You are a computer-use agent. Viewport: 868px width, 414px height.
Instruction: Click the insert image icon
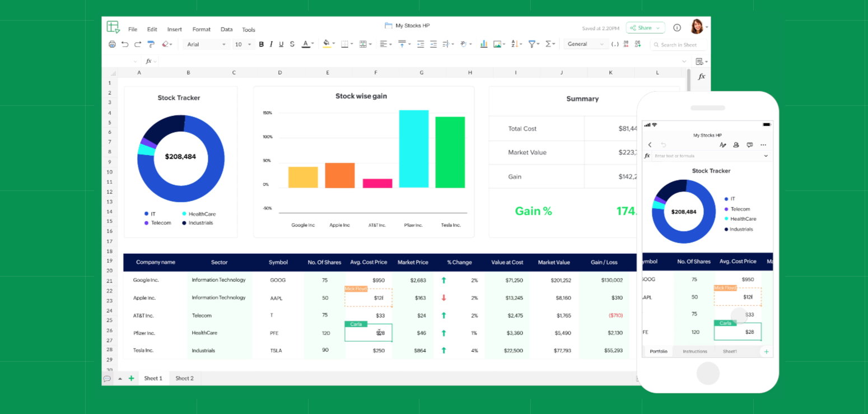497,44
